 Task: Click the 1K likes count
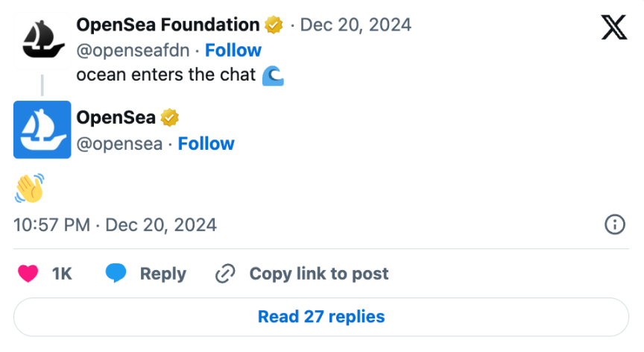click(x=62, y=274)
